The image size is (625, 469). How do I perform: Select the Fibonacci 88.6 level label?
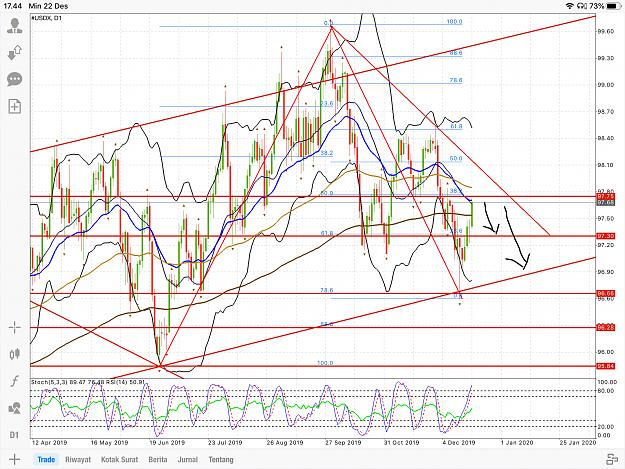(456, 53)
